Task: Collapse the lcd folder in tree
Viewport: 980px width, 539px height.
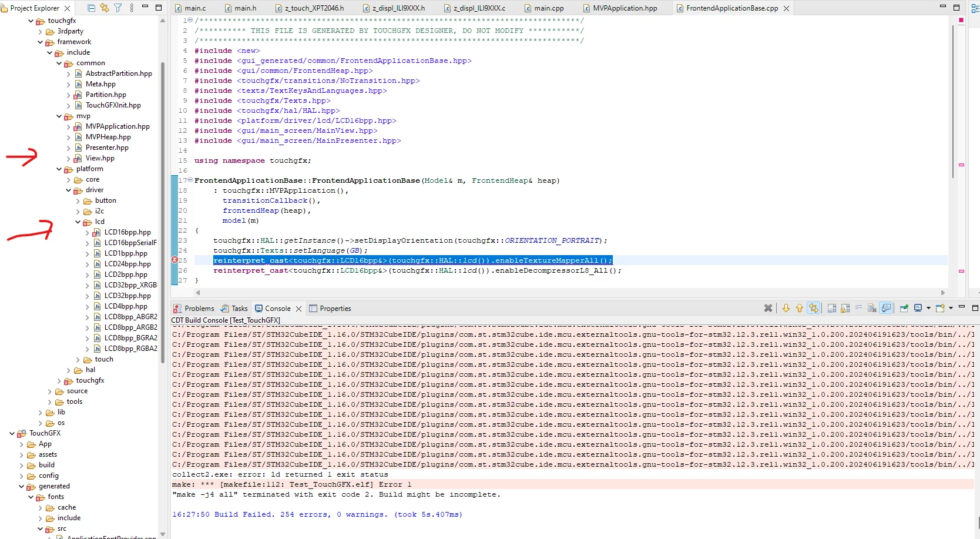Action: (78, 222)
